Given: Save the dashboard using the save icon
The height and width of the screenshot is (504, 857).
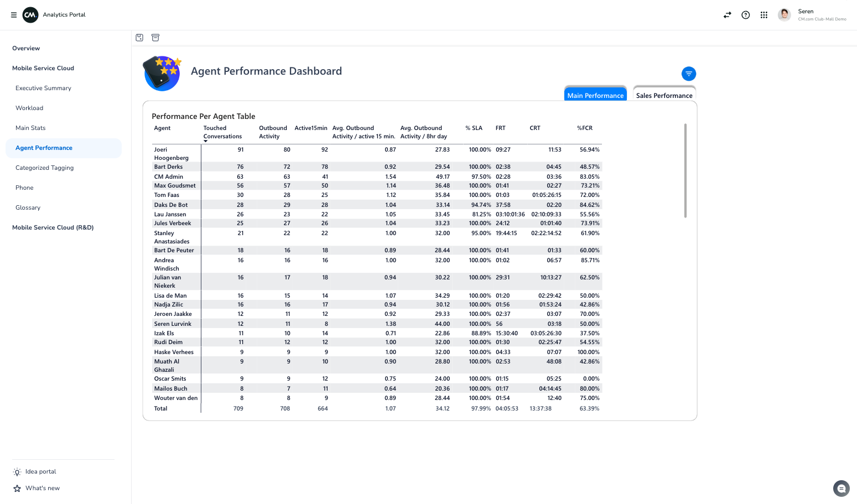Looking at the screenshot, I should (139, 37).
